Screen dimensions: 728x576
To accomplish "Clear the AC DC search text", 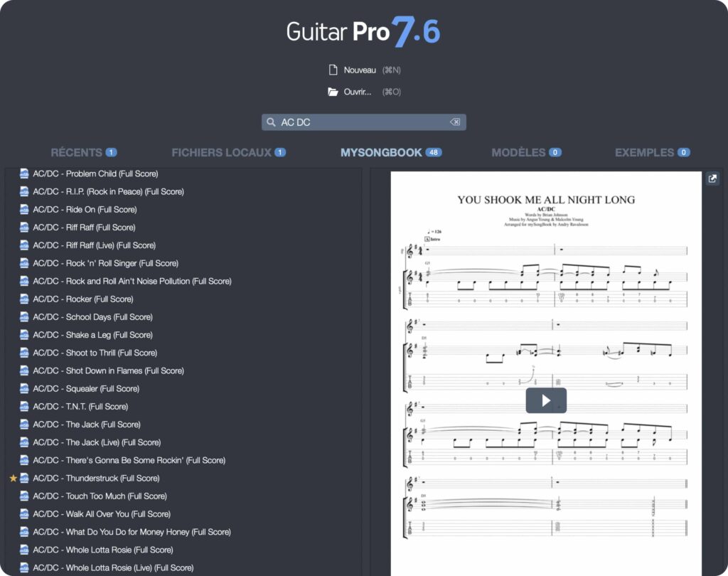I will (x=455, y=122).
